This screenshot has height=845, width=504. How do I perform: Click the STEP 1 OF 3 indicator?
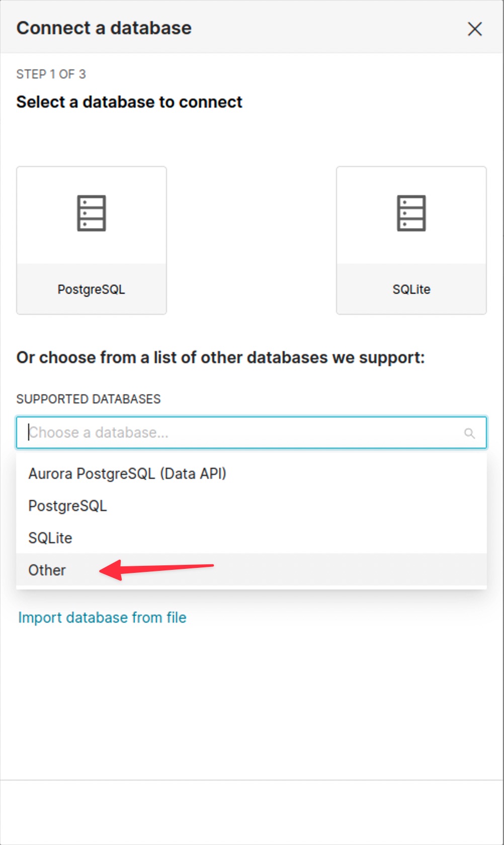[x=51, y=74]
